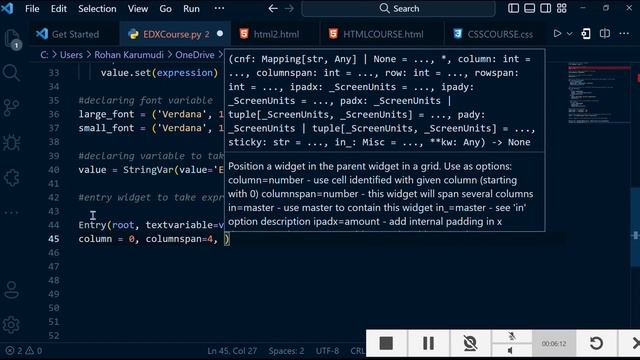Click value.set(expression) on line 33

click(x=160, y=73)
